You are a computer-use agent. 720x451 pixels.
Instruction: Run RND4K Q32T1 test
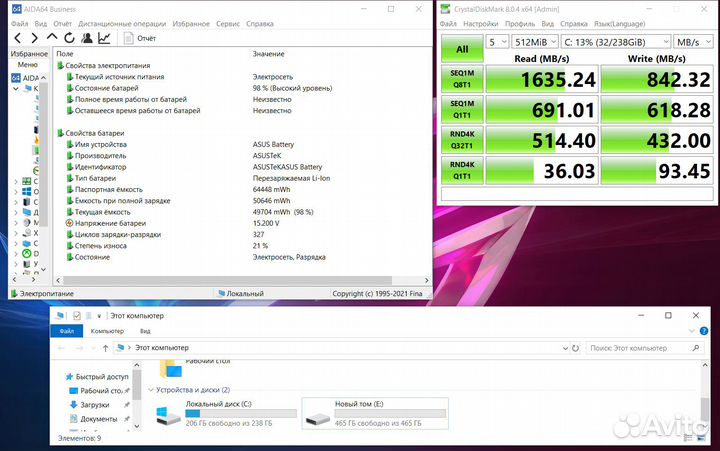[462, 140]
